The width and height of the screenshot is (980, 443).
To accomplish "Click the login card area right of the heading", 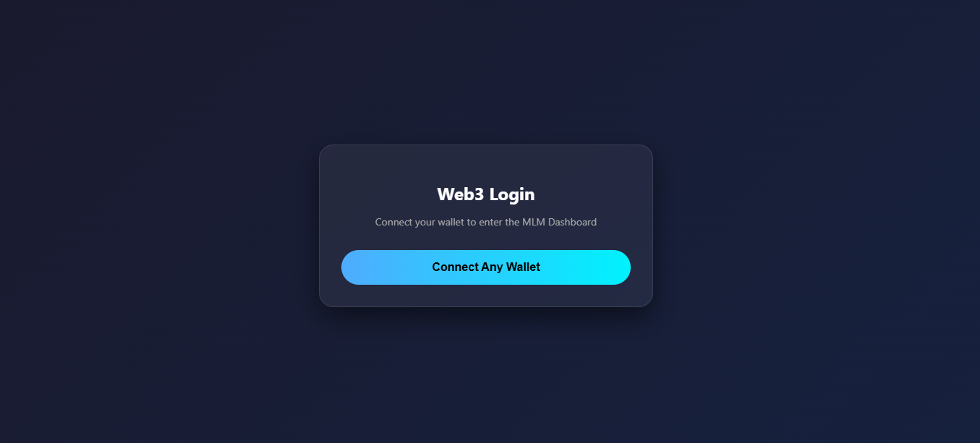I will [x=594, y=194].
